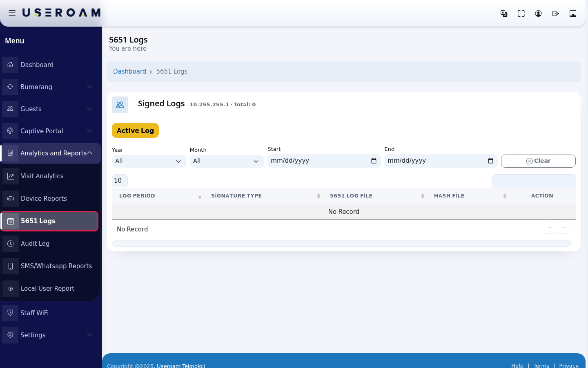Screen dimensions: 588x368
Task: Click the Guests icon in sidebar
Action: point(10,109)
